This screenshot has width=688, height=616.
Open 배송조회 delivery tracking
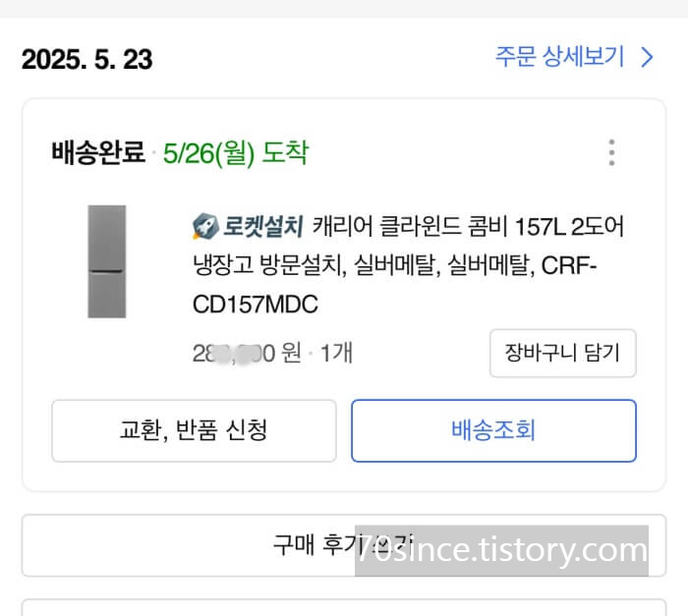coord(493,430)
